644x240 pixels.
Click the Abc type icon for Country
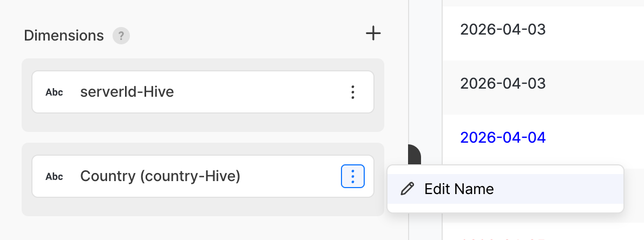(x=54, y=177)
